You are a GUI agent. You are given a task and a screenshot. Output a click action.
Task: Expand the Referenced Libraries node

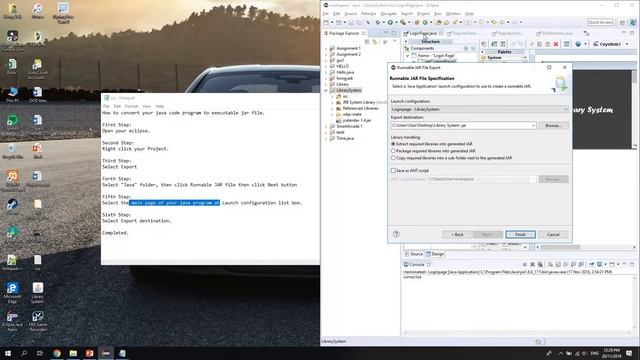(332, 108)
